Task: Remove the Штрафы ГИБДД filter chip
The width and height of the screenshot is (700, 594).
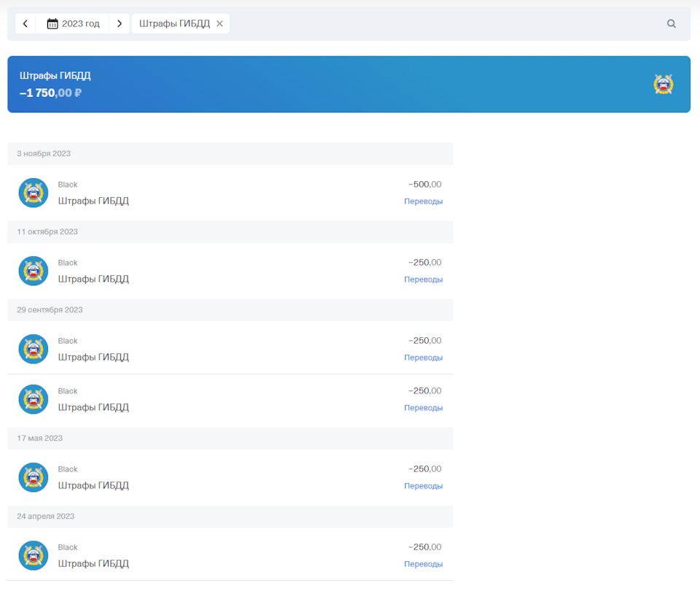Action: point(219,23)
